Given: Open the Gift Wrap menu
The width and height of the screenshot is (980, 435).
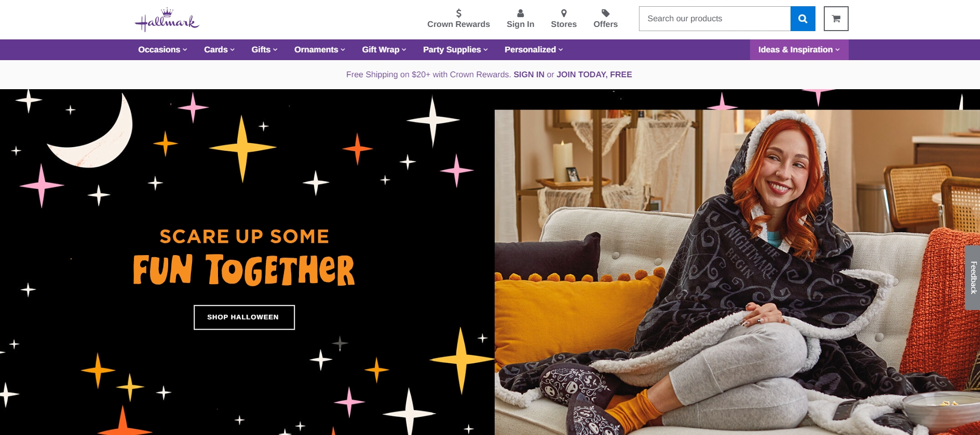Looking at the screenshot, I should 384,50.
